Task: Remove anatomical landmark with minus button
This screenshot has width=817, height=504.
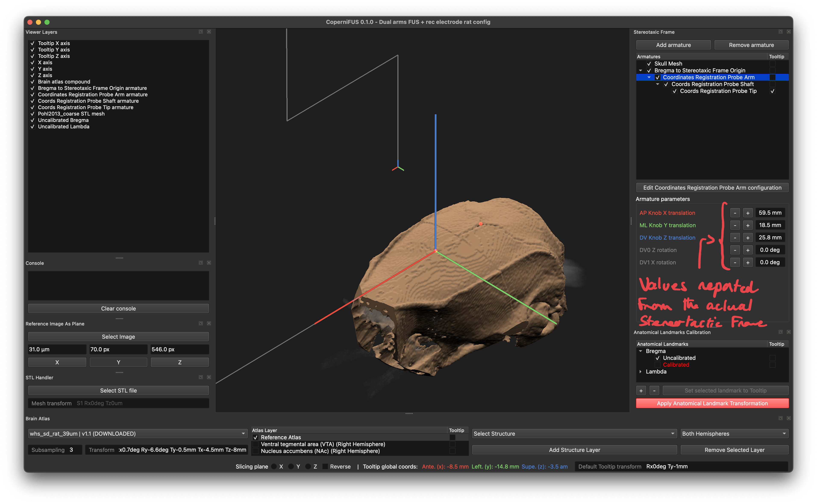Action: (x=654, y=390)
